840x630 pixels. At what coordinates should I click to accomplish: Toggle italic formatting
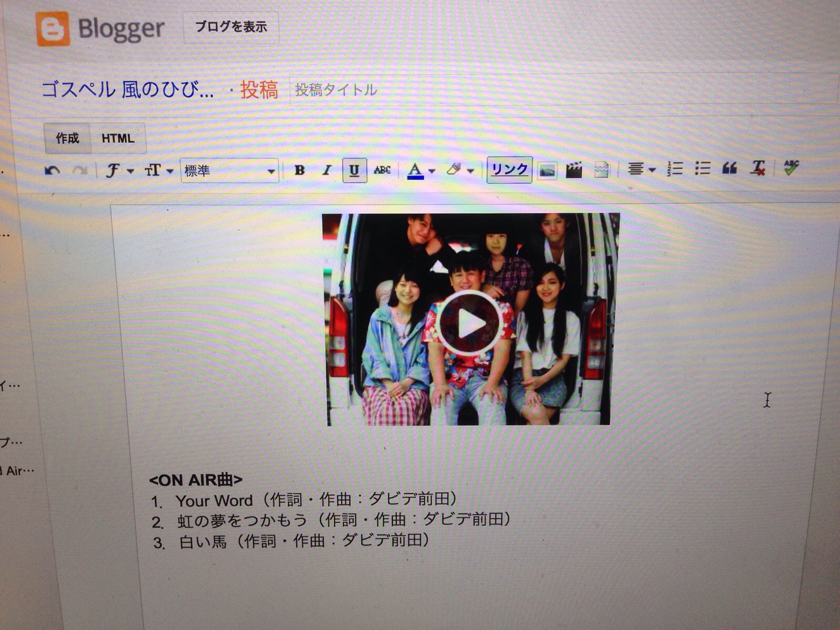pyautogui.click(x=327, y=170)
